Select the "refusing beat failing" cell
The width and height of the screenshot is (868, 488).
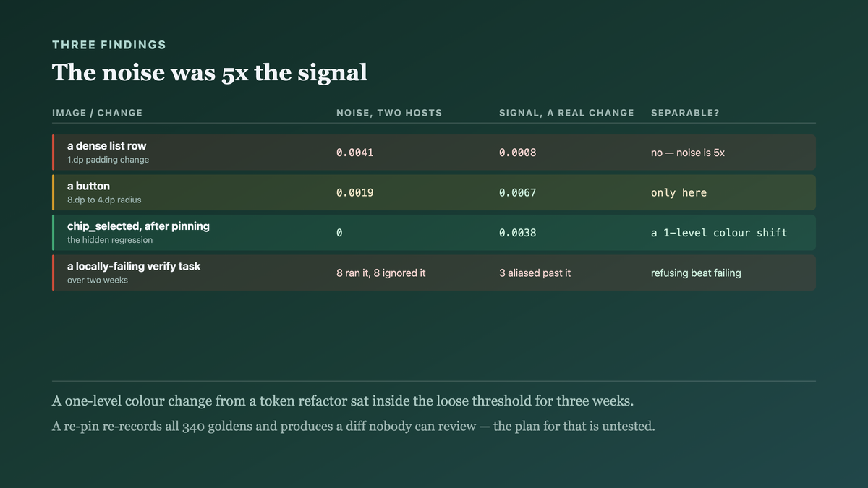(x=696, y=273)
